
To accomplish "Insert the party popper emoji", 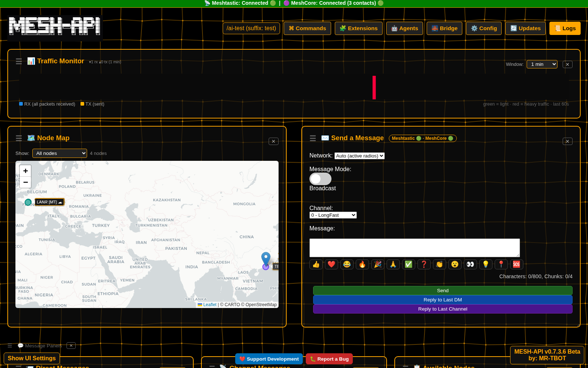I will (x=378, y=264).
